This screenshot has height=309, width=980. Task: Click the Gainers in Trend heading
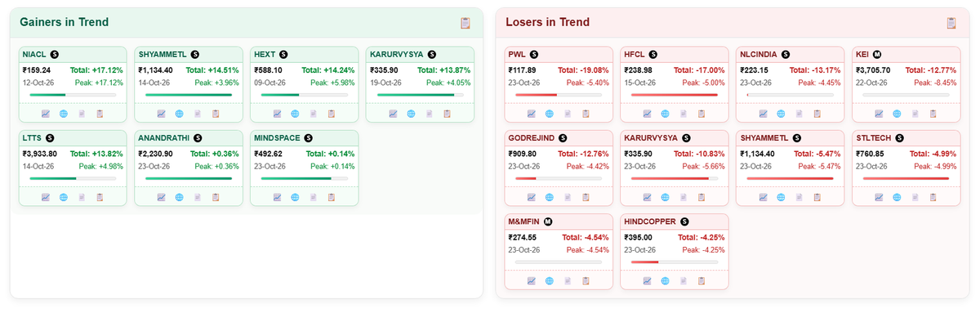coord(65,23)
